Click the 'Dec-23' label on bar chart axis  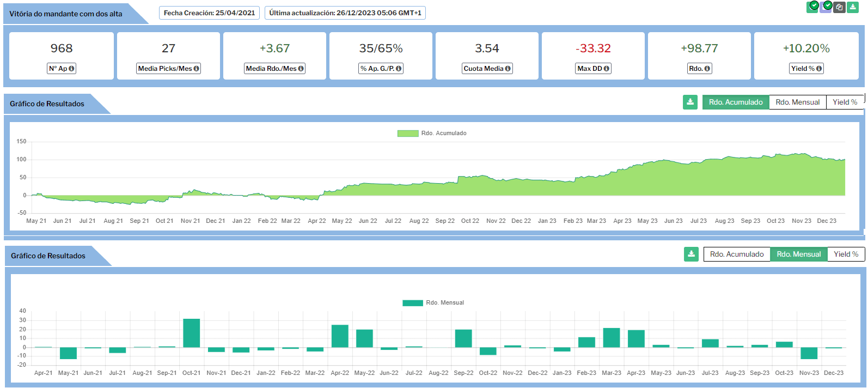tap(834, 373)
